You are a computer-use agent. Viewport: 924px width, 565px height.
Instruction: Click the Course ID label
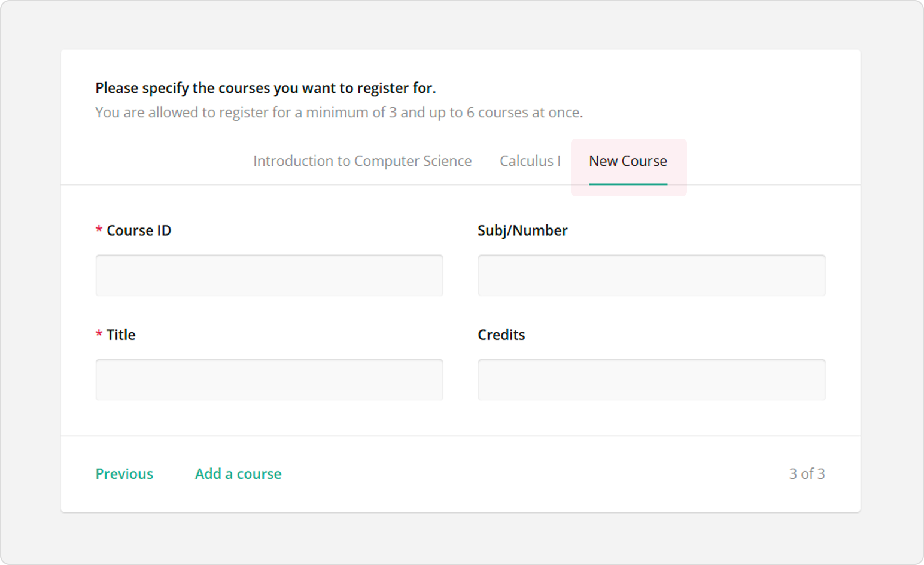tap(139, 230)
